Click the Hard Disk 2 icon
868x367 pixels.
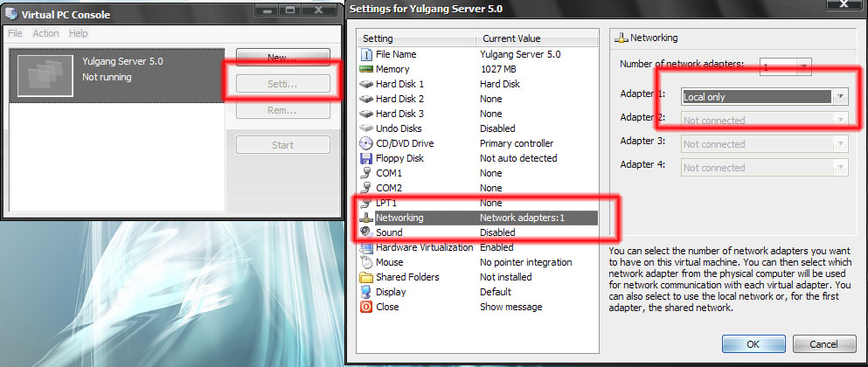pyautogui.click(x=366, y=99)
